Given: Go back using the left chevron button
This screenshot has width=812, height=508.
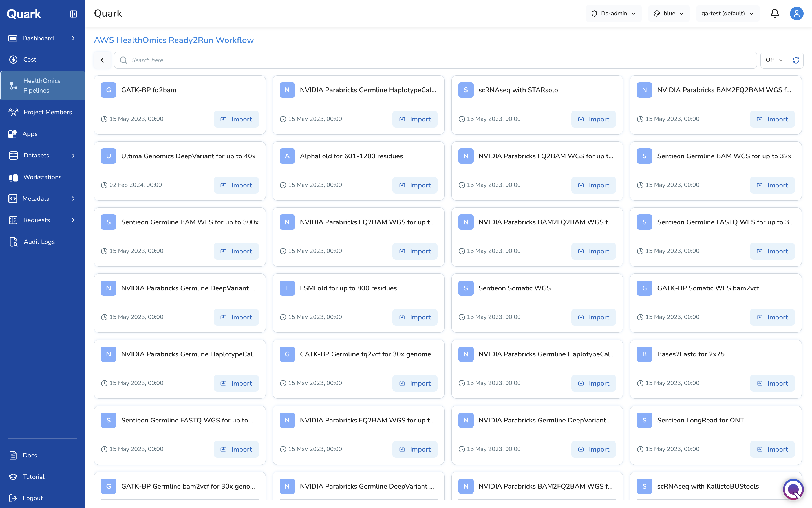Looking at the screenshot, I should (x=102, y=60).
